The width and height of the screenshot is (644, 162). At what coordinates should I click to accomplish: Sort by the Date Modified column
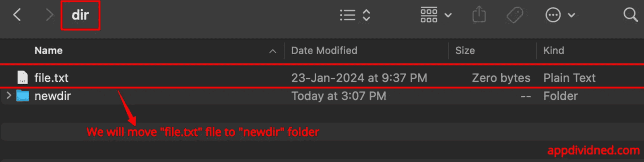(324, 51)
